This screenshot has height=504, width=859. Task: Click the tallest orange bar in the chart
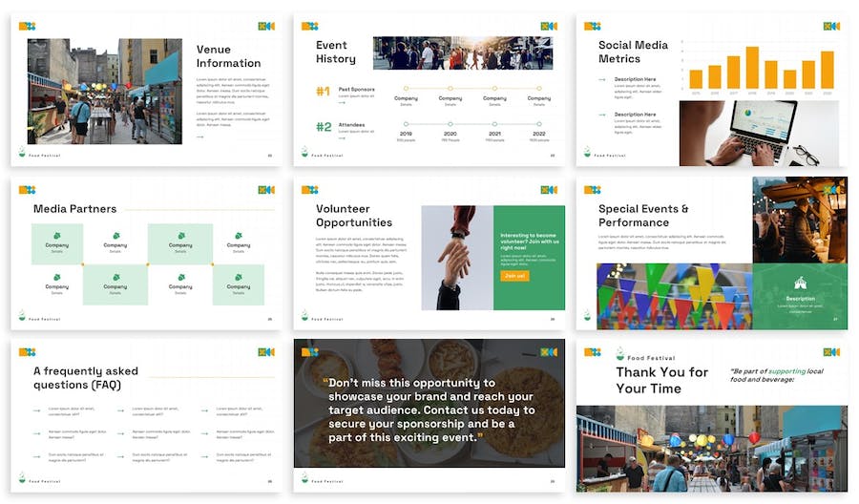tap(752, 68)
